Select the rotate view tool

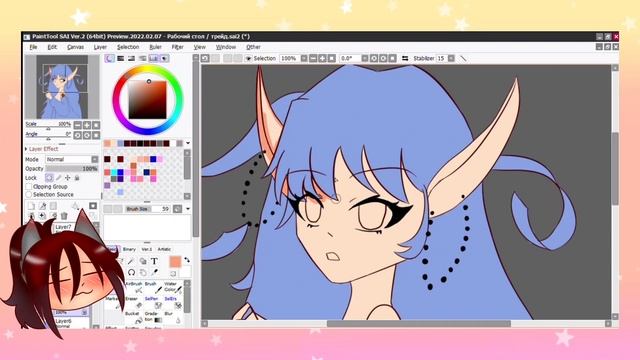coord(131,272)
